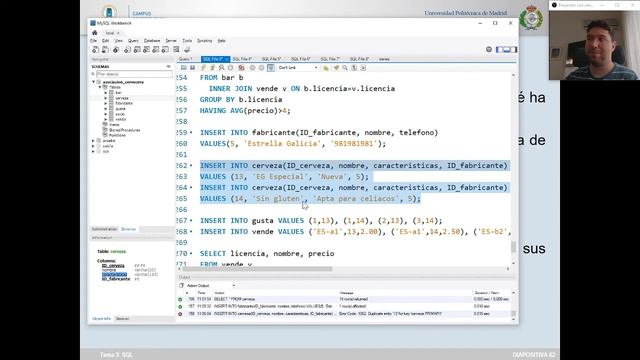The image size is (640, 360).
Task: Click the new SQL tab toolbar icon
Action: click(x=96, y=49)
